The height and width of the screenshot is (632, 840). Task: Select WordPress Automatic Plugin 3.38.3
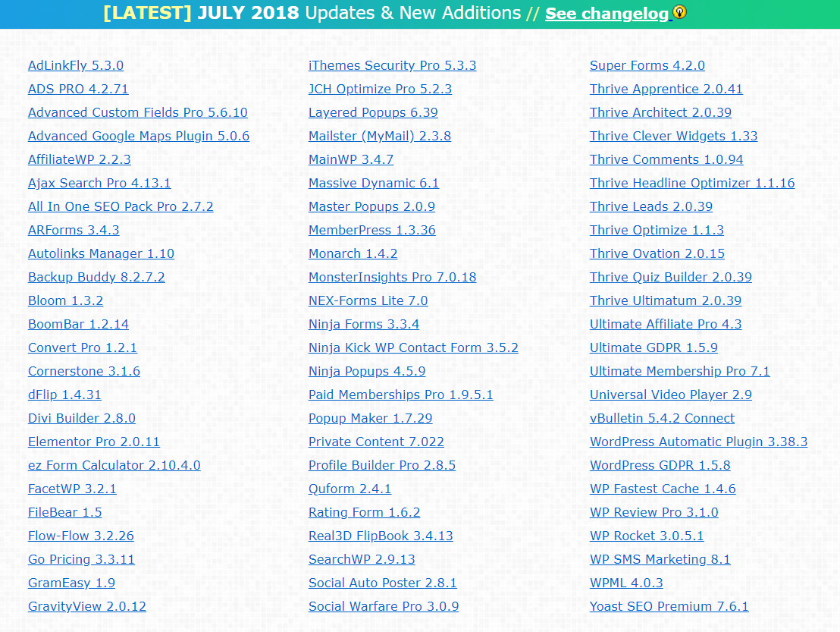(x=698, y=442)
